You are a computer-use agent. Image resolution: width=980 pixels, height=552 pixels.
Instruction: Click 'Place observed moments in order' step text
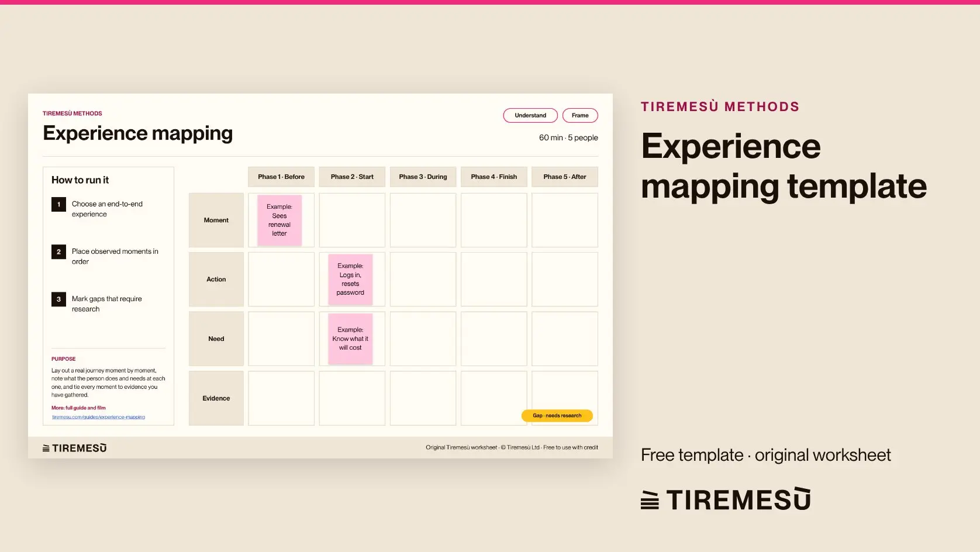(x=115, y=257)
